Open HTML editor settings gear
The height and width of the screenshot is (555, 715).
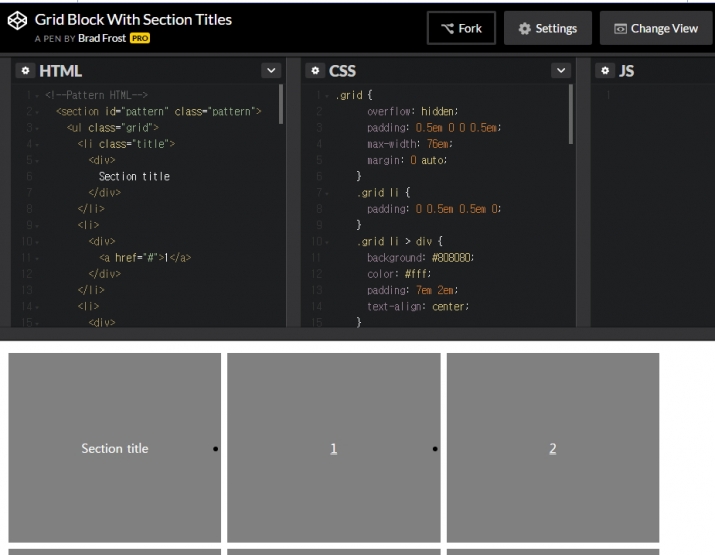pyautogui.click(x=26, y=71)
